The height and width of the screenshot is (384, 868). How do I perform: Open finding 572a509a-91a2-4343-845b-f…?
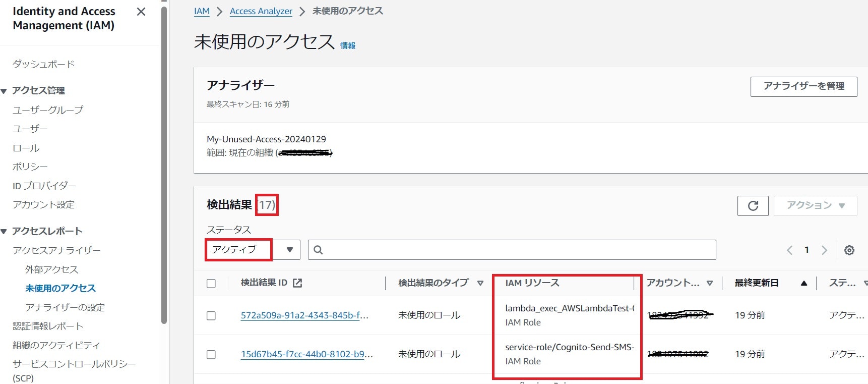coord(304,315)
